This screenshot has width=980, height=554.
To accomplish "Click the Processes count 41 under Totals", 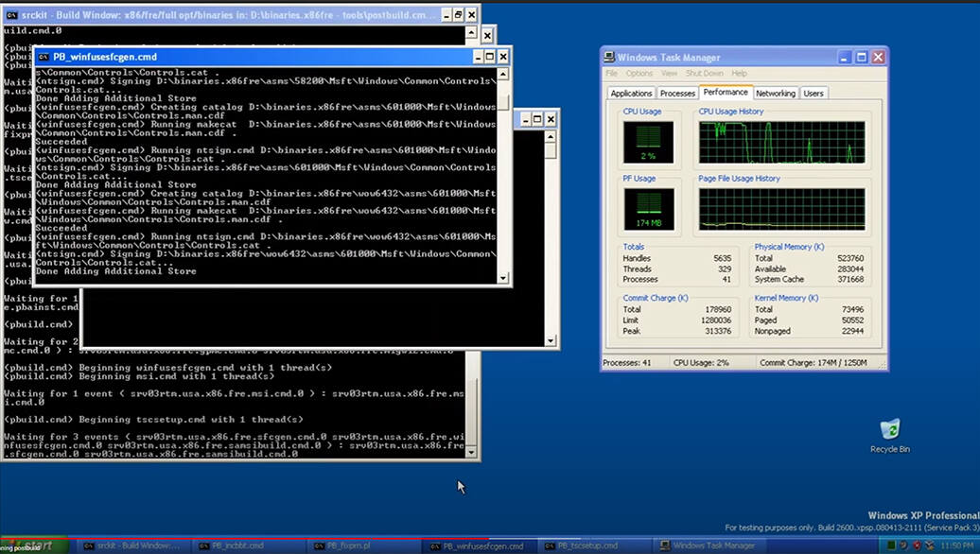I will pyautogui.click(x=726, y=279).
